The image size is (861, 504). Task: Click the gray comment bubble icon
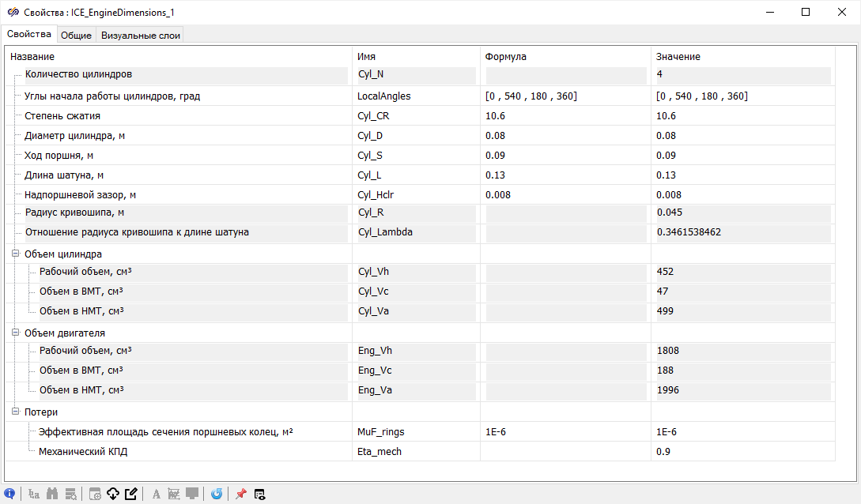coord(191,495)
